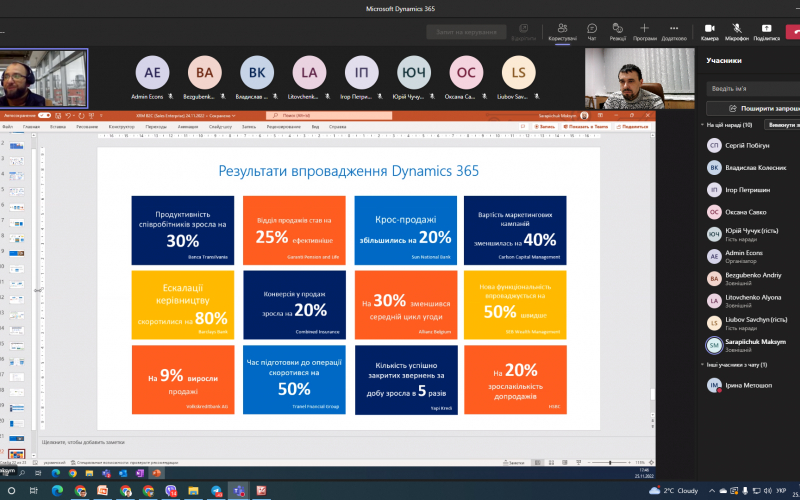
Task: Open the Анимация ribbon tab
Action: pyautogui.click(x=188, y=127)
